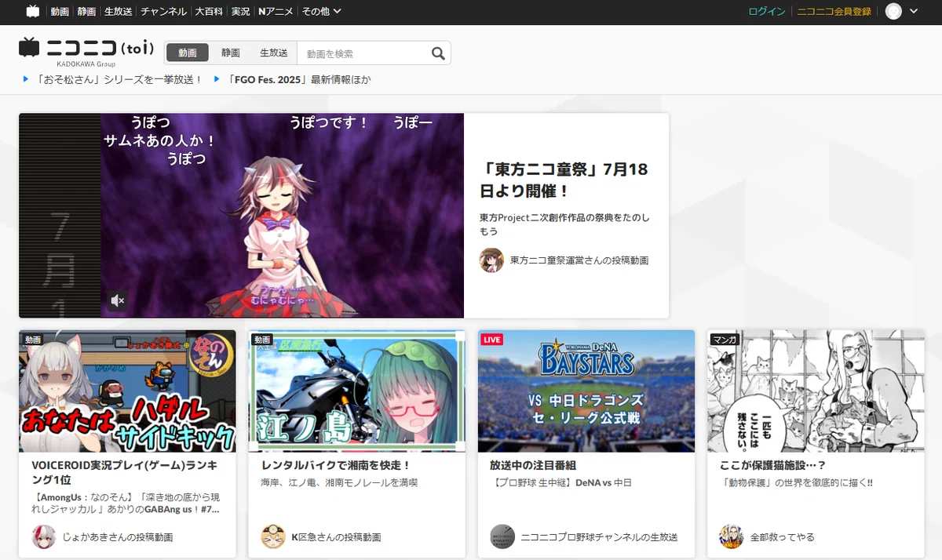The height and width of the screenshot is (560, 942).
Task: Open the BAYSTARS live broadcast thumbnail
Action: click(x=586, y=391)
